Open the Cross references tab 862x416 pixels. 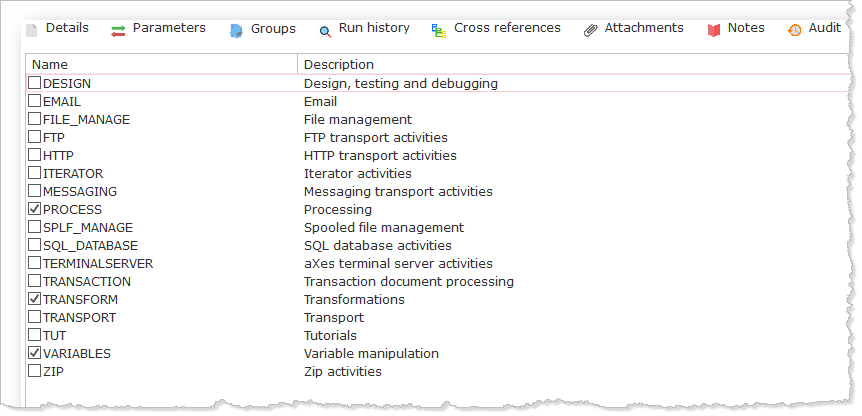click(x=496, y=28)
